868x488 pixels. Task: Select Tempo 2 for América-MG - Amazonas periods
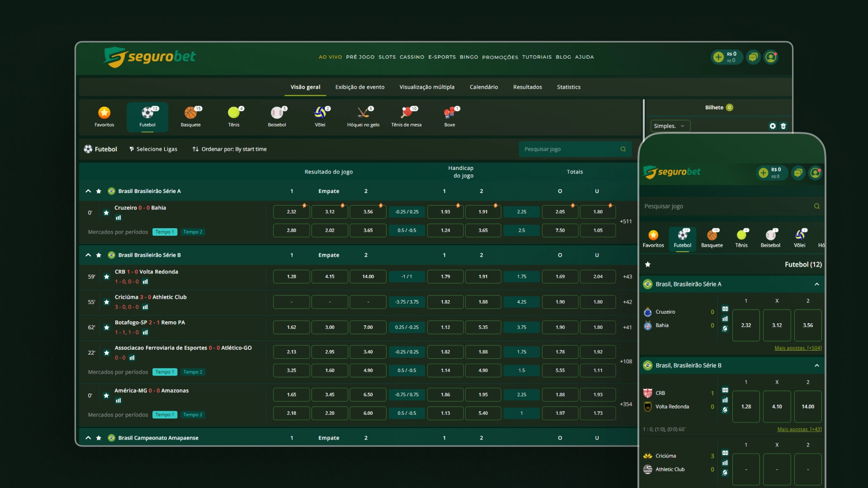[193, 415]
